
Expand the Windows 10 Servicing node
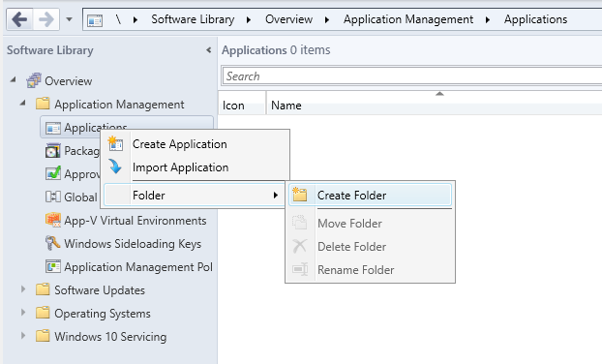click(x=23, y=335)
